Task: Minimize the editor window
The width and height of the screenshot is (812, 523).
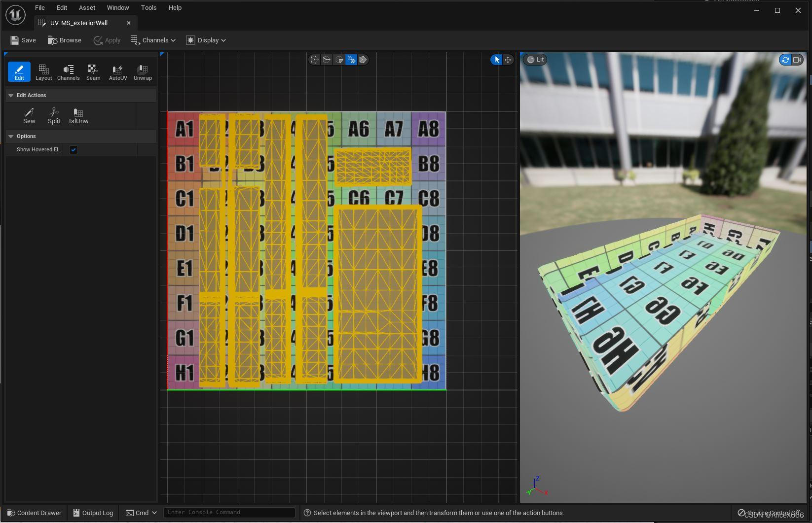Action: pyautogui.click(x=757, y=10)
